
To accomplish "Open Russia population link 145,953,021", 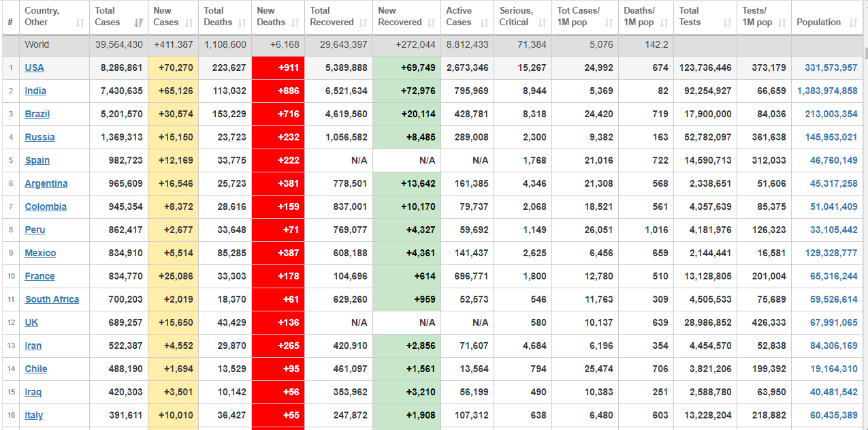I will 831,137.
